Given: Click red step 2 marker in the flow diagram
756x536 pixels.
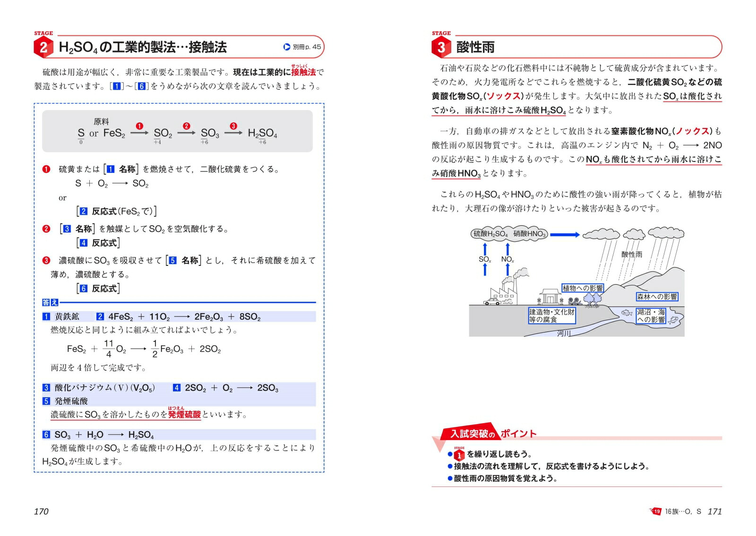Looking at the screenshot, I should click(187, 126).
